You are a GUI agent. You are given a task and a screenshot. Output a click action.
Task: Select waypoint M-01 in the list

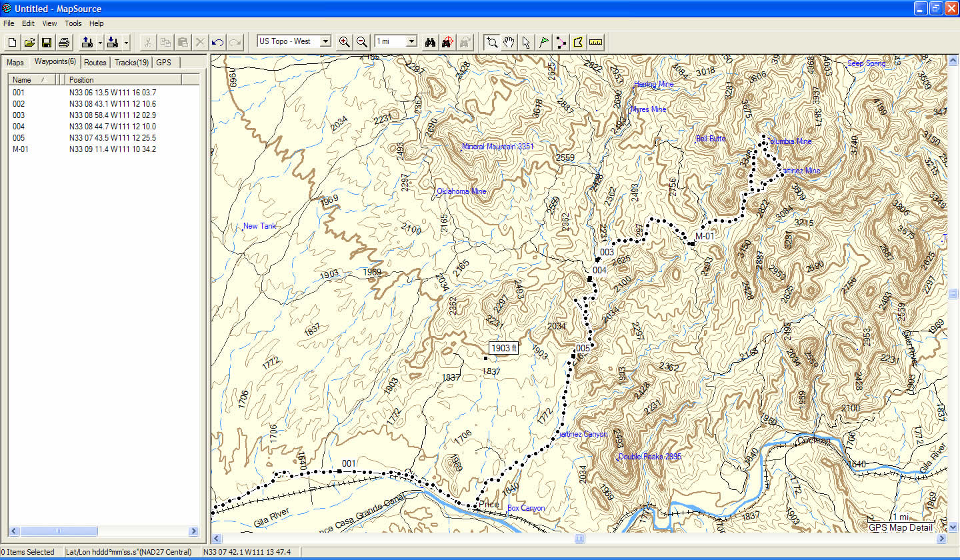19,149
